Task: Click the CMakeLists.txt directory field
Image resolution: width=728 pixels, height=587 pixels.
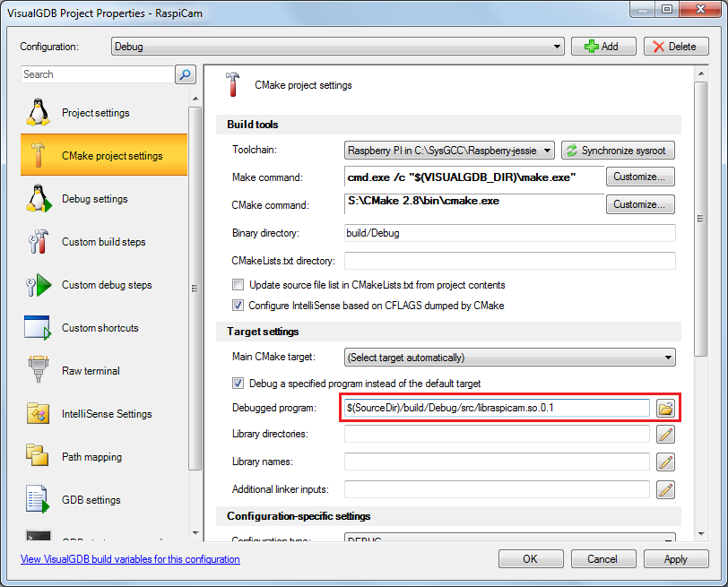Action: pyautogui.click(x=510, y=261)
